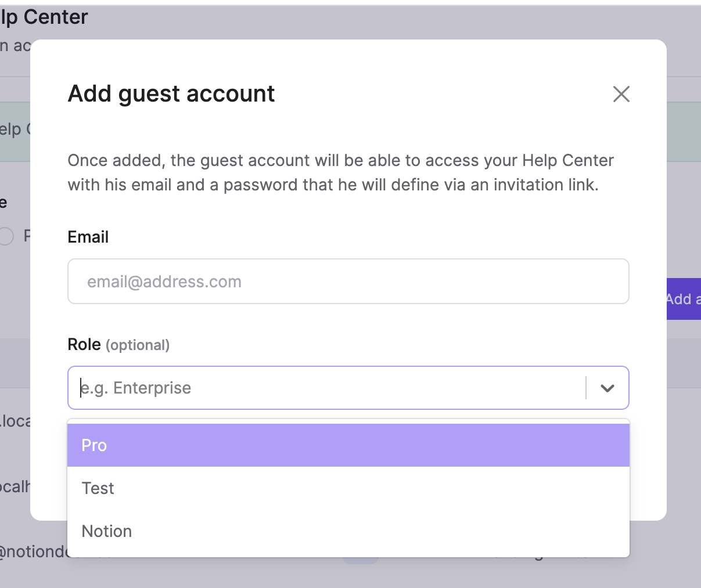Choose the Test role option
The width and height of the screenshot is (701, 588).
(x=348, y=488)
